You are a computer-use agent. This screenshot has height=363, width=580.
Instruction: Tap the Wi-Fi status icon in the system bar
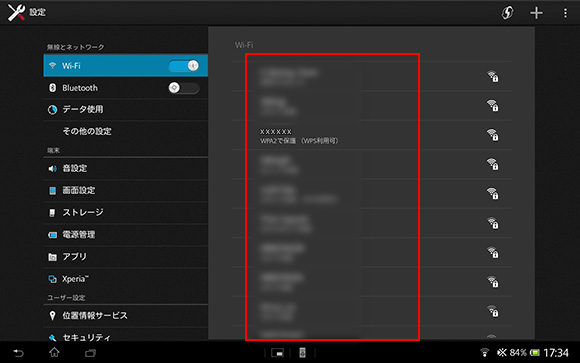[x=484, y=353]
